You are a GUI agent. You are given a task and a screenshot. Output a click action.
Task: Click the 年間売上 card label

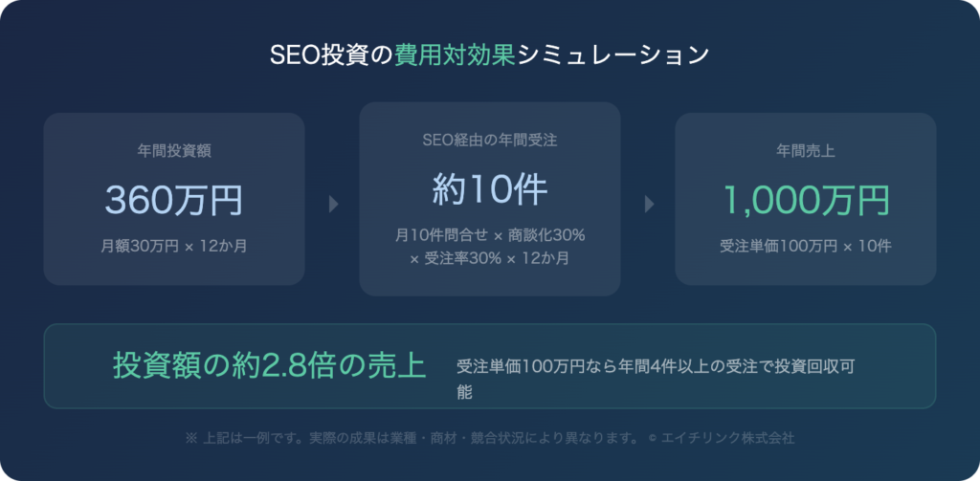tap(806, 150)
